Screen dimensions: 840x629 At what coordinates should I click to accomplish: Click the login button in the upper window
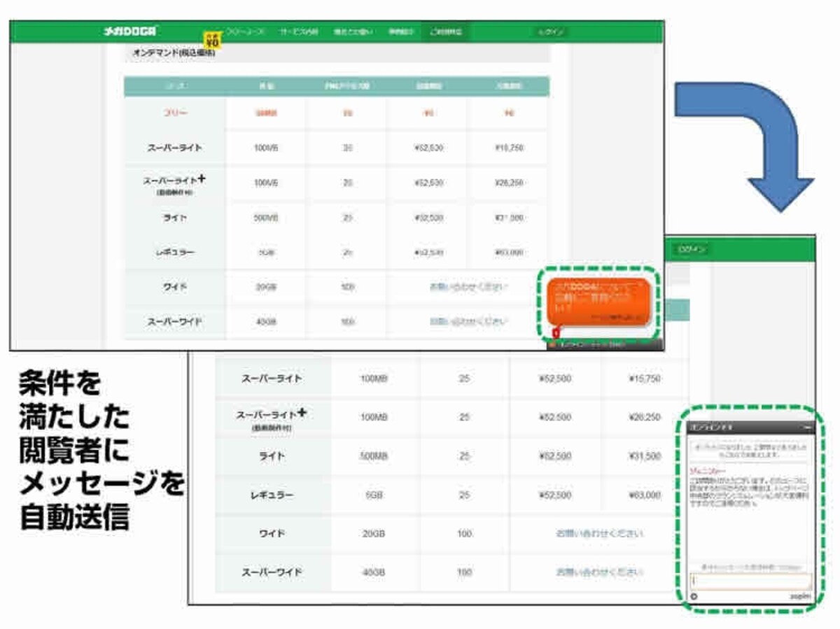(550, 32)
